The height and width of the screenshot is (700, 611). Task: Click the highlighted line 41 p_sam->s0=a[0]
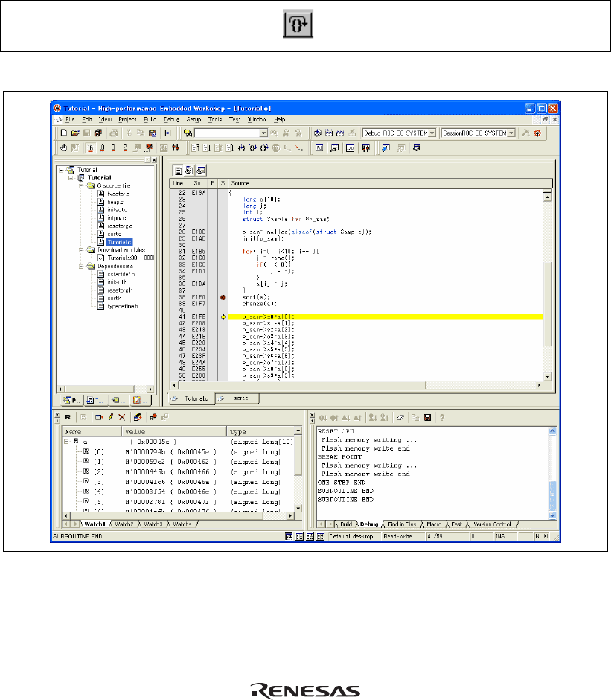tap(386, 317)
